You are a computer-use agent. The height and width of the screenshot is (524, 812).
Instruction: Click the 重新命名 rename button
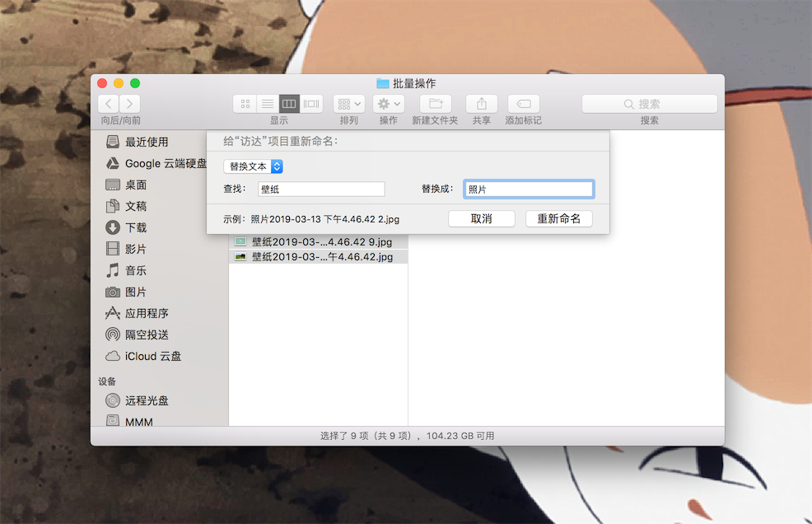(559, 218)
